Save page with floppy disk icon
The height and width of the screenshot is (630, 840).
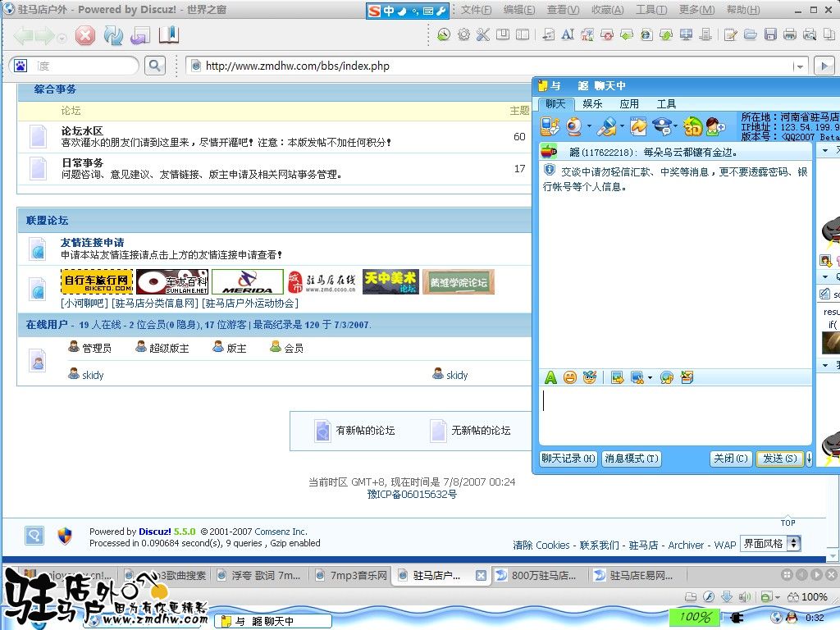coord(770,34)
